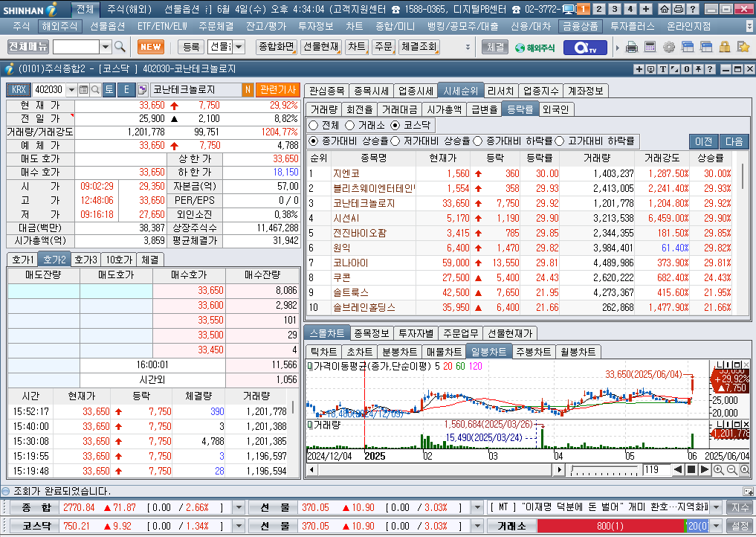Click the plus icon in the 주식종합2 window header
The image size is (756, 537).
point(639,69)
